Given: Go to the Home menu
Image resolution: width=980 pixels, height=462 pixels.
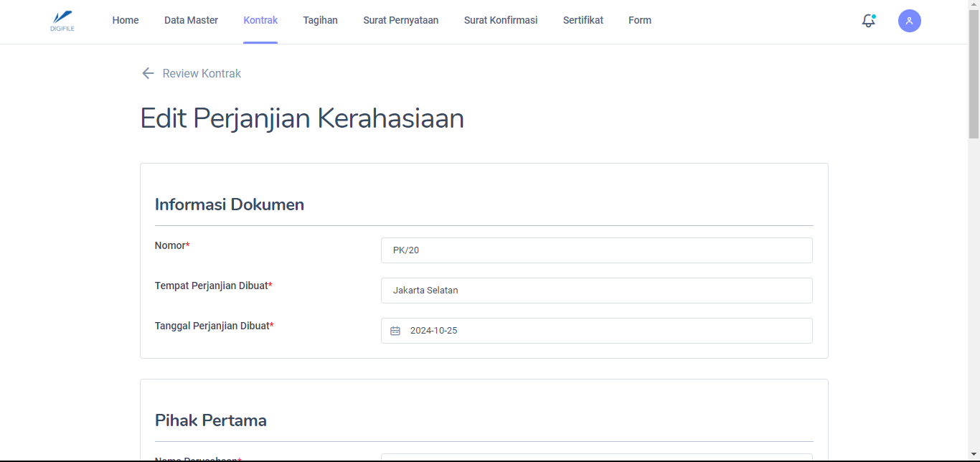Looking at the screenshot, I should [126, 20].
